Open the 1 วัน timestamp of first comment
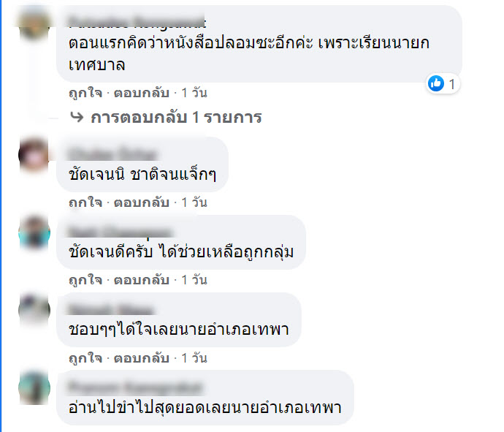Viewport: 504px width, 432px height. click(194, 93)
